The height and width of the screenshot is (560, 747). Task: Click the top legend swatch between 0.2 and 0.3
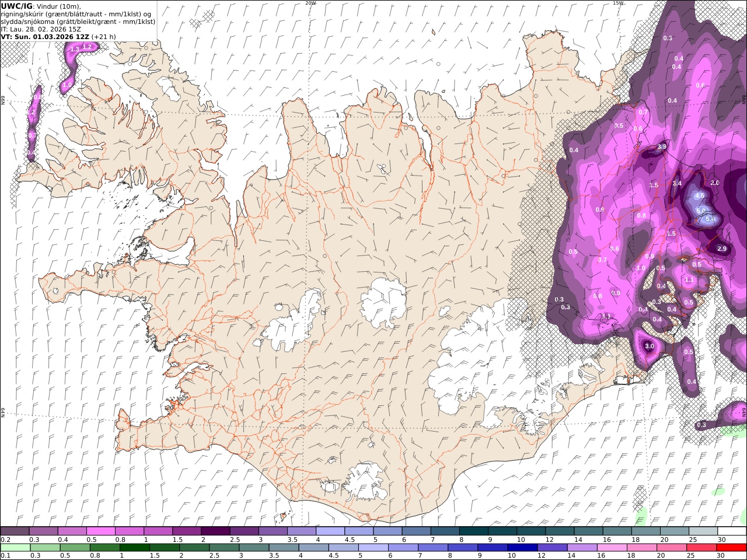click(x=15, y=531)
